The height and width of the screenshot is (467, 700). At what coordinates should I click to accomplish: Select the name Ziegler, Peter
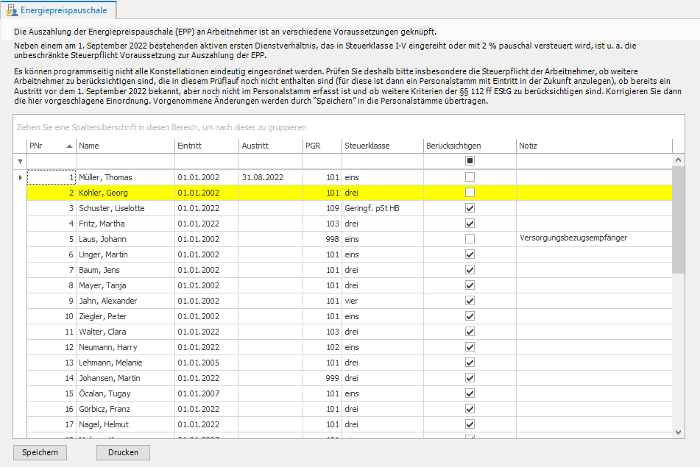point(103,316)
